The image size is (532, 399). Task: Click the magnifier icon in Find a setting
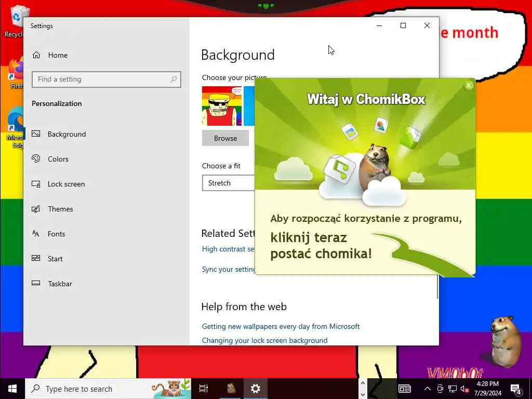(174, 79)
